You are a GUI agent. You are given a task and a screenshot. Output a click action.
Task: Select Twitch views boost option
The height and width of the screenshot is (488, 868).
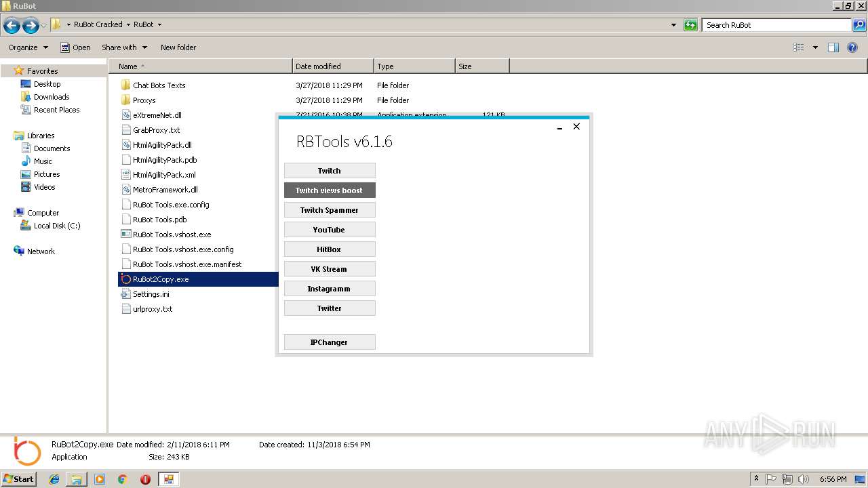330,190
